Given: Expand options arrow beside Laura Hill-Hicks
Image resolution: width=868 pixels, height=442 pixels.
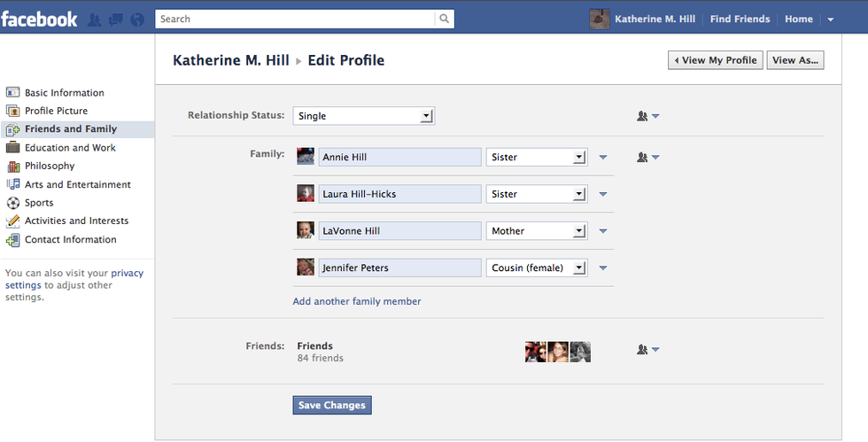Looking at the screenshot, I should (x=603, y=195).
